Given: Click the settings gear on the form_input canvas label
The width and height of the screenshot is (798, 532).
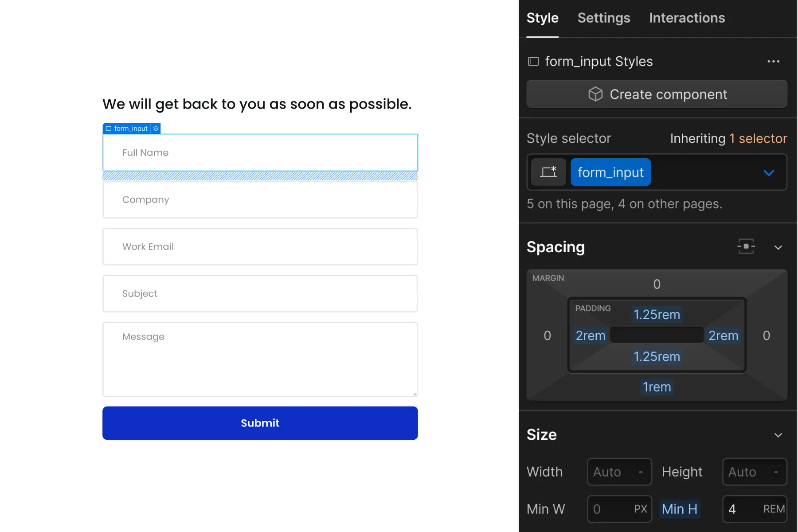Looking at the screenshot, I should [156, 129].
